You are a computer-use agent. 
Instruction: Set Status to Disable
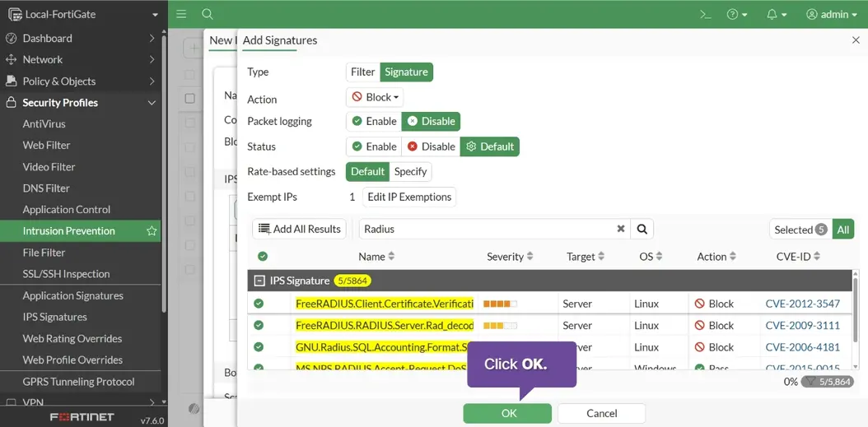click(x=431, y=146)
